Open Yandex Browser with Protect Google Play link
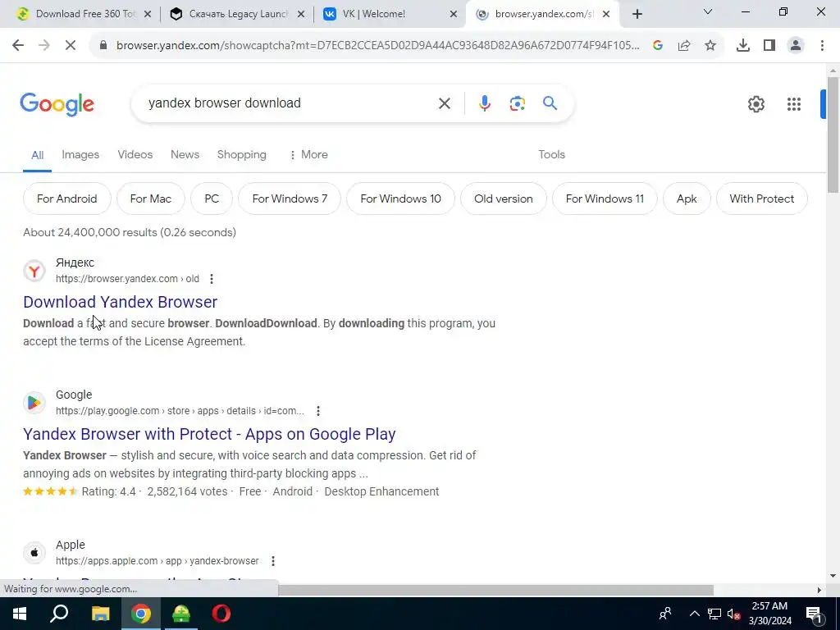 tap(209, 434)
